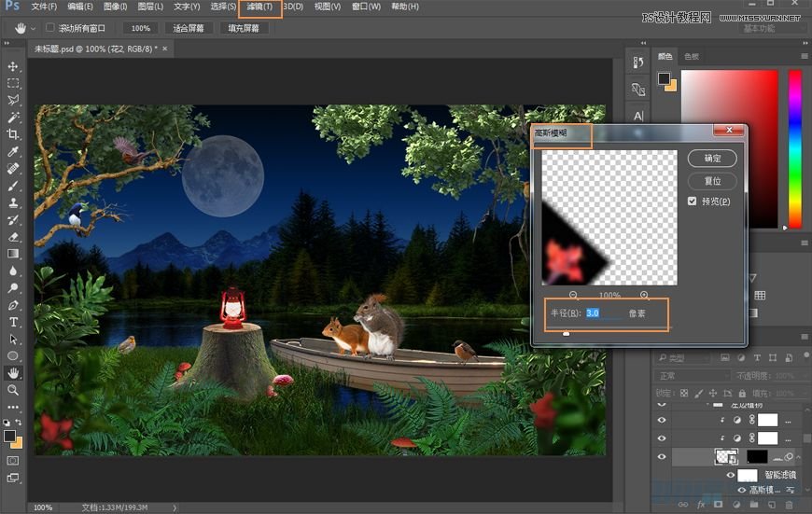812x514 pixels.
Task: Select the Horizontal Type tool
Action: click(13, 322)
